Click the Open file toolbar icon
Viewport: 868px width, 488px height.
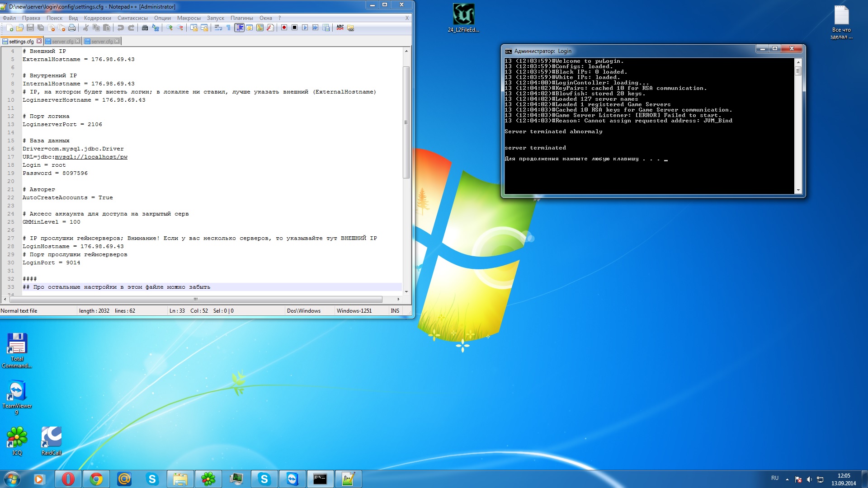(x=20, y=28)
